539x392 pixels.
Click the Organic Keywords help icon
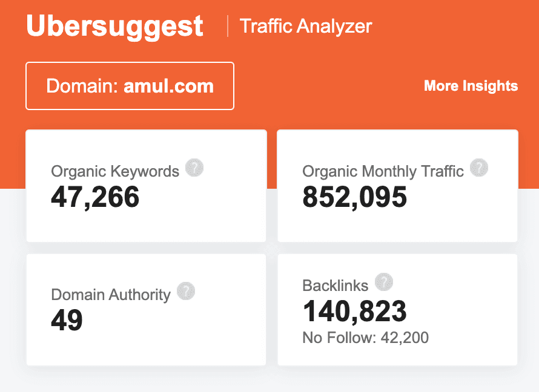tap(194, 168)
